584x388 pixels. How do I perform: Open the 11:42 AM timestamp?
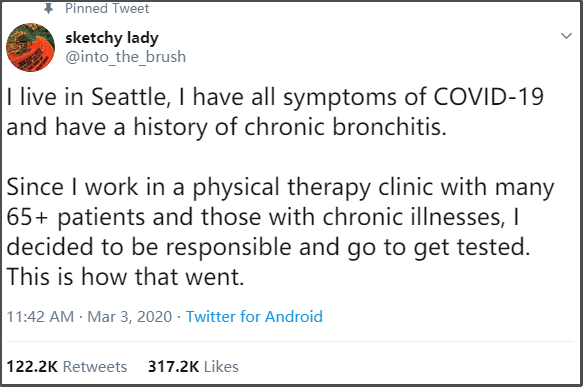pyautogui.click(x=40, y=317)
